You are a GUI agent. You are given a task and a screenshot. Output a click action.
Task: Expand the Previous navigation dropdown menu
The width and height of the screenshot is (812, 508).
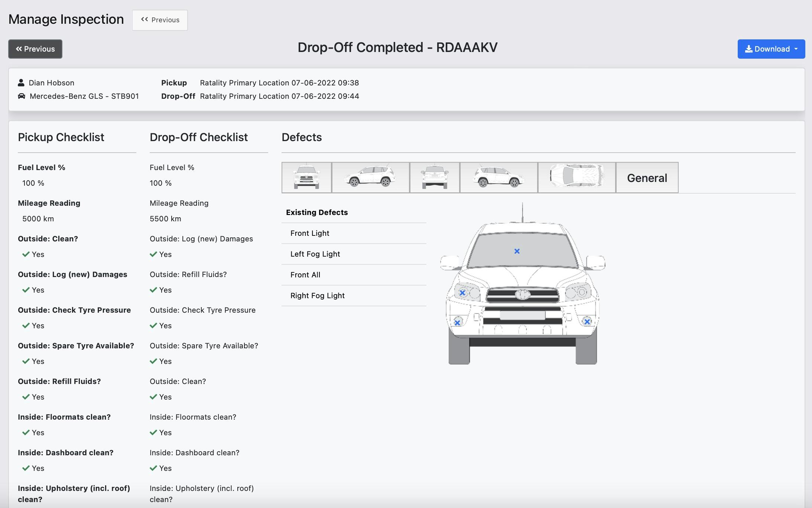tap(159, 19)
